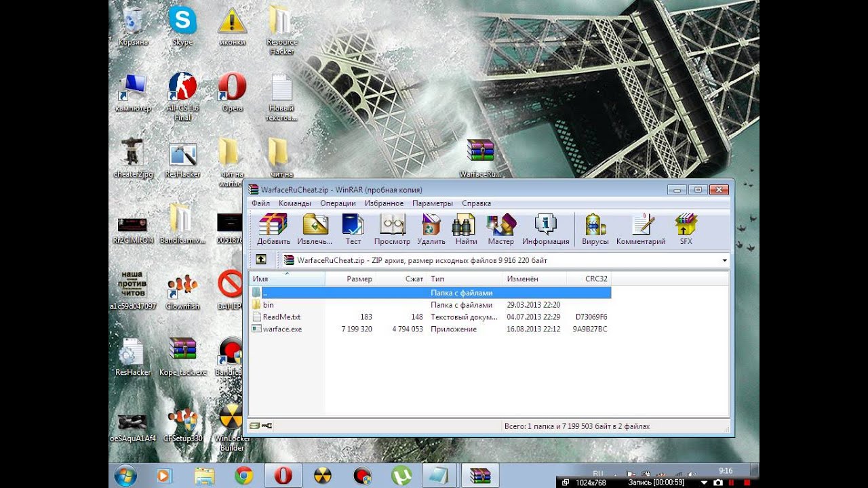Open the Opera desktop shortcut
This screenshot has width=868, height=488.
click(x=232, y=92)
